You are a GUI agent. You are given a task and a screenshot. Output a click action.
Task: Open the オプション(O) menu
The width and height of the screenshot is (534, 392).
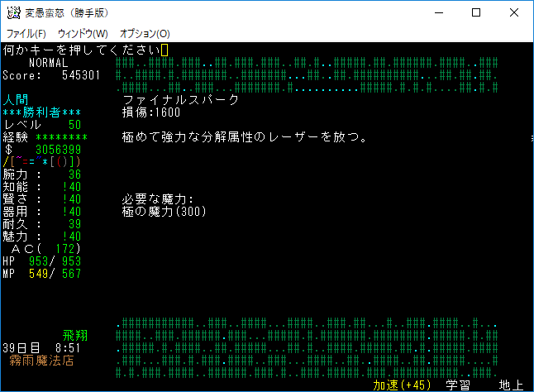click(x=145, y=33)
